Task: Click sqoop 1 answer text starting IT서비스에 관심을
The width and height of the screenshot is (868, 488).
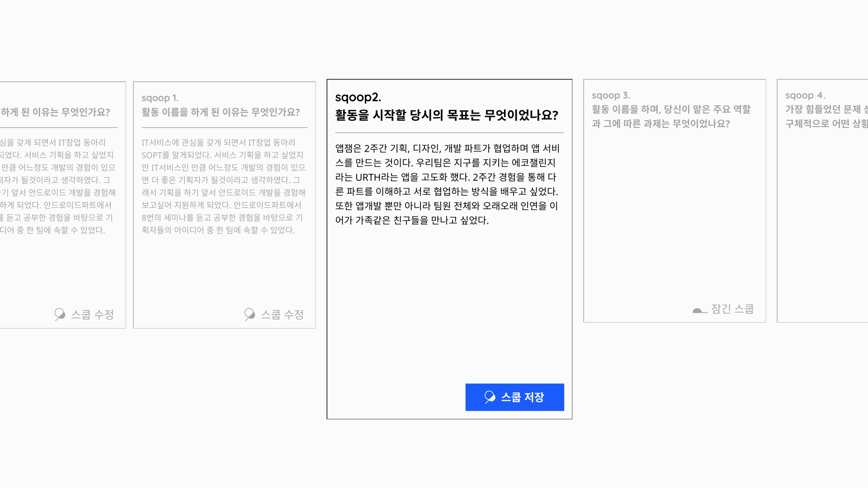Action: (224, 186)
